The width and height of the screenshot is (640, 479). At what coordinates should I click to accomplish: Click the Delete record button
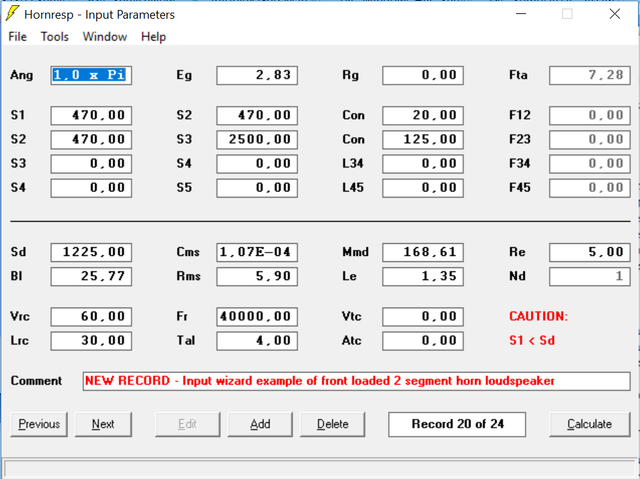tap(333, 424)
